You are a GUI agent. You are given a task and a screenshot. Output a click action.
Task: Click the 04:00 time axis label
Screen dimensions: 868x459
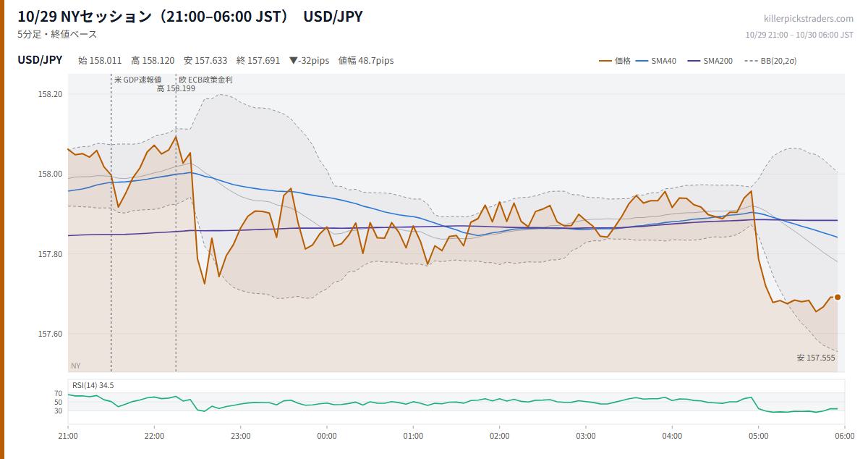[x=672, y=436]
